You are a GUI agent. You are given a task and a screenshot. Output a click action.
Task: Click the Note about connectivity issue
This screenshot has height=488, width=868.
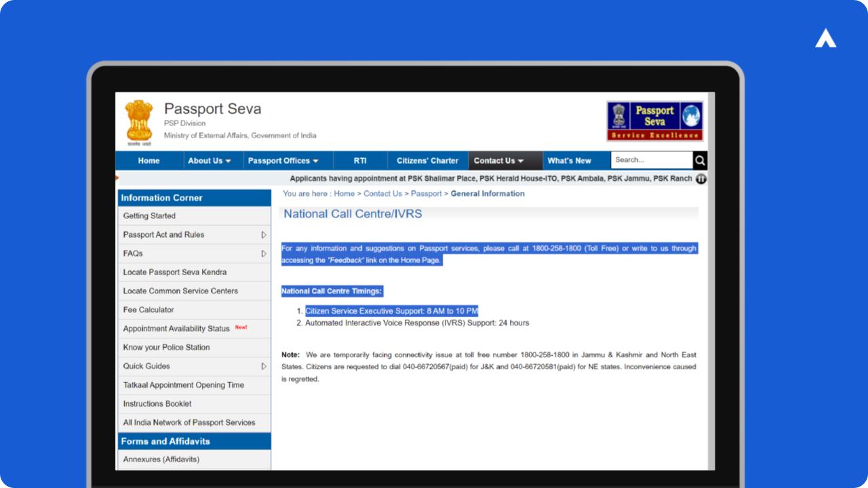[489, 367]
